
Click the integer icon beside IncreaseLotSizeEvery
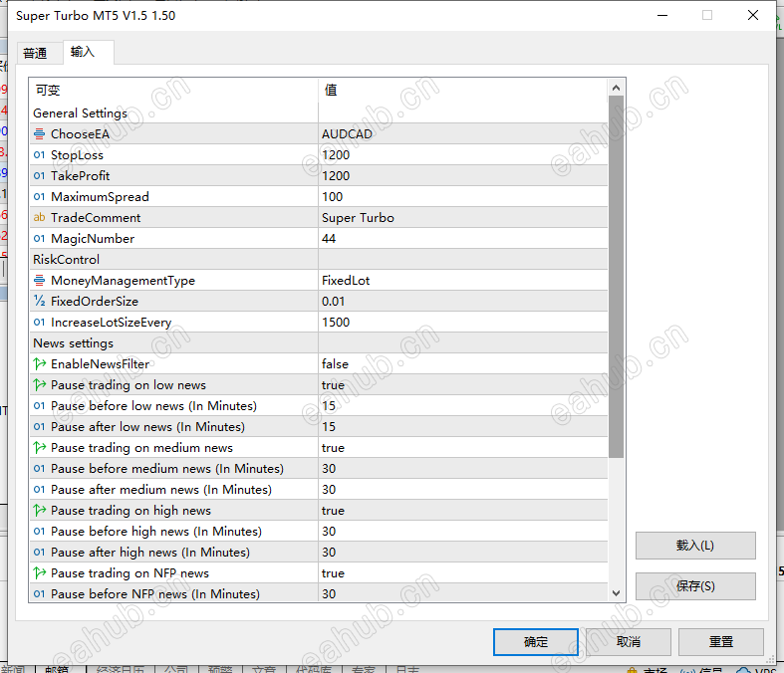click(39, 323)
